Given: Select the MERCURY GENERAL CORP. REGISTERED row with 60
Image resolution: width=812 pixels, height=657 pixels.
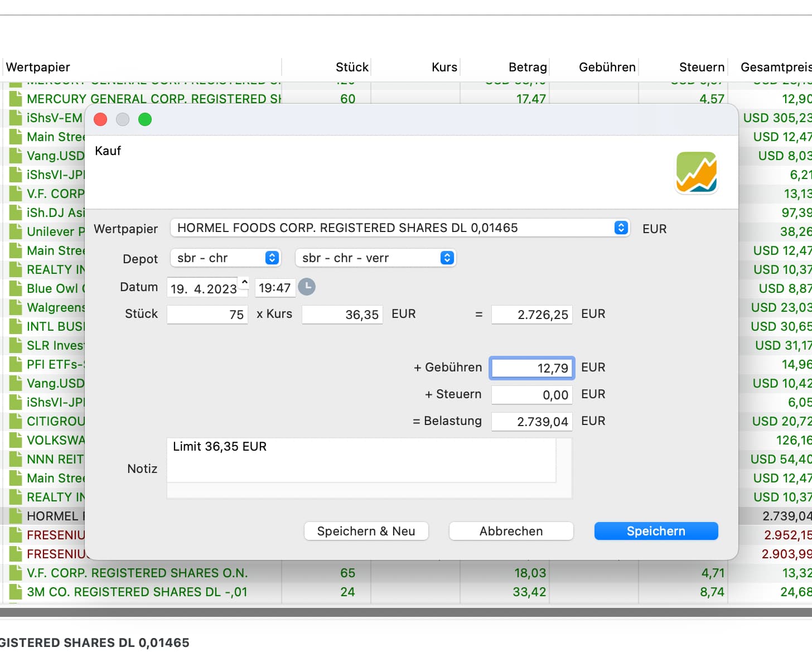Looking at the screenshot, I should point(406,99).
